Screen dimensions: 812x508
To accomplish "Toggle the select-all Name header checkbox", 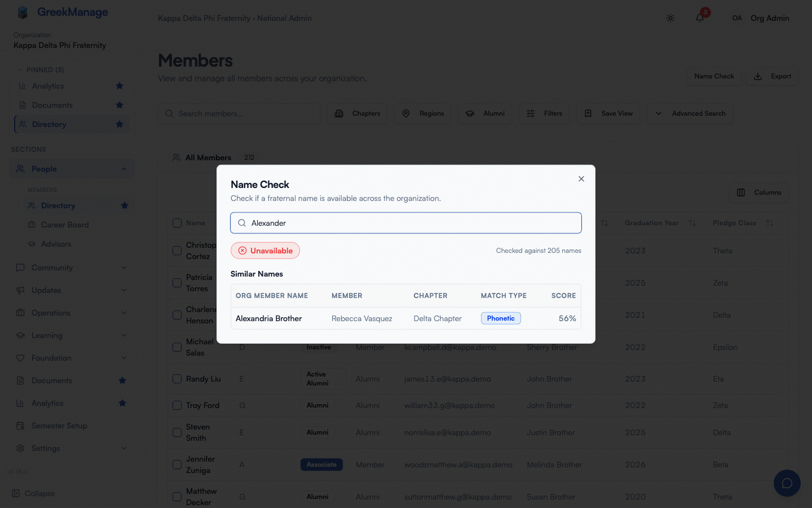I will pos(177,223).
